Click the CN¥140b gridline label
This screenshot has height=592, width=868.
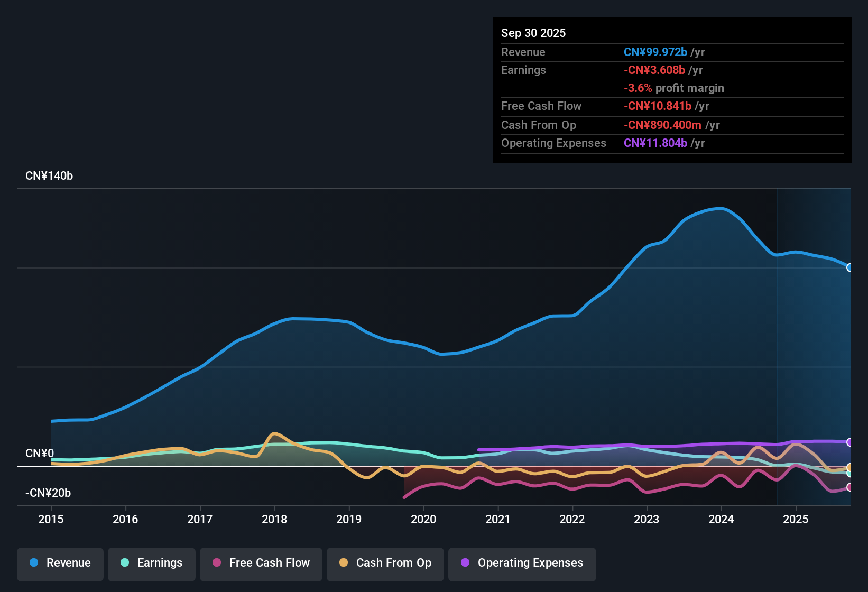(50, 176)
